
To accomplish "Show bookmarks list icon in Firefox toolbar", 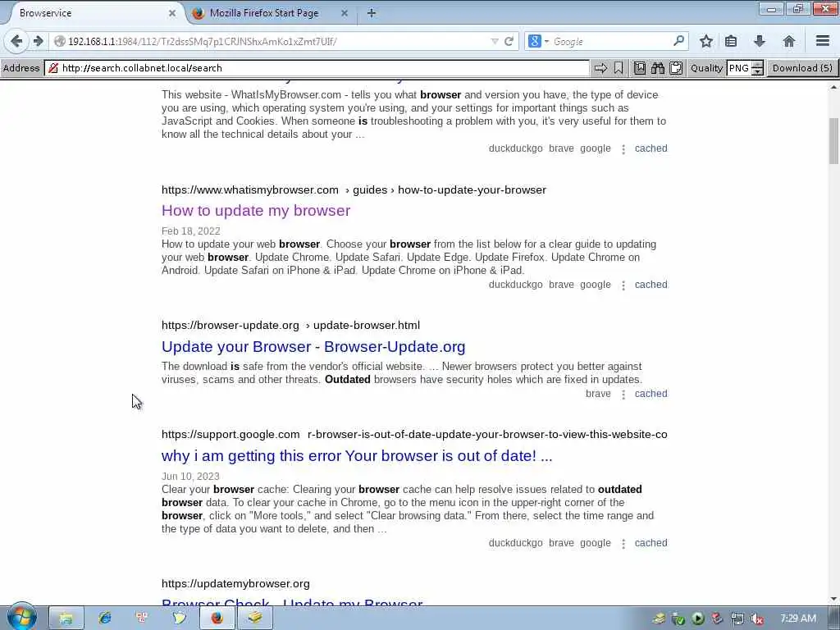I will pyautogui.click(x=731, y=41).
